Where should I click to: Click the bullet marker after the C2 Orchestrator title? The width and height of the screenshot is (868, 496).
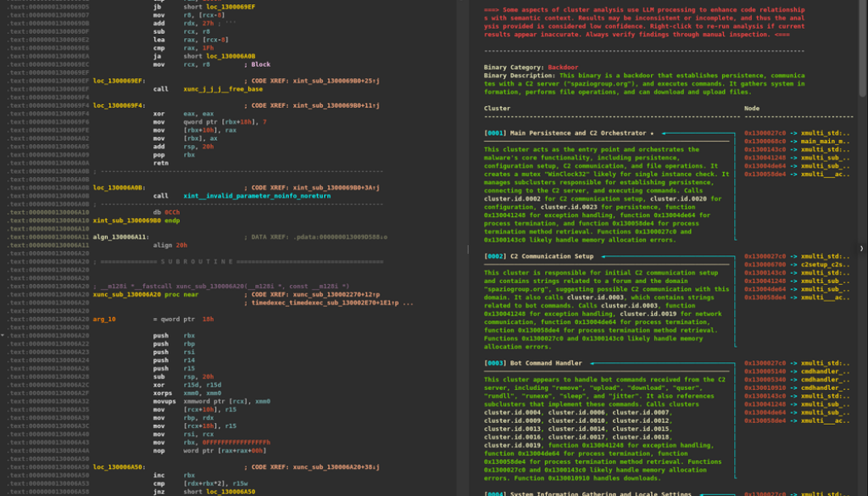(x=651, y=133)
